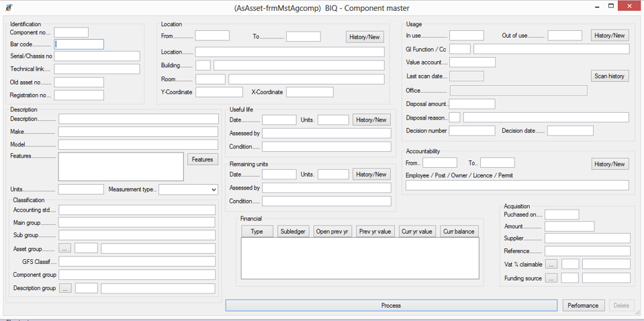This screenshot has width=644, height=321.
Task: Click History/New in Location section
Action: click(365, 37)
